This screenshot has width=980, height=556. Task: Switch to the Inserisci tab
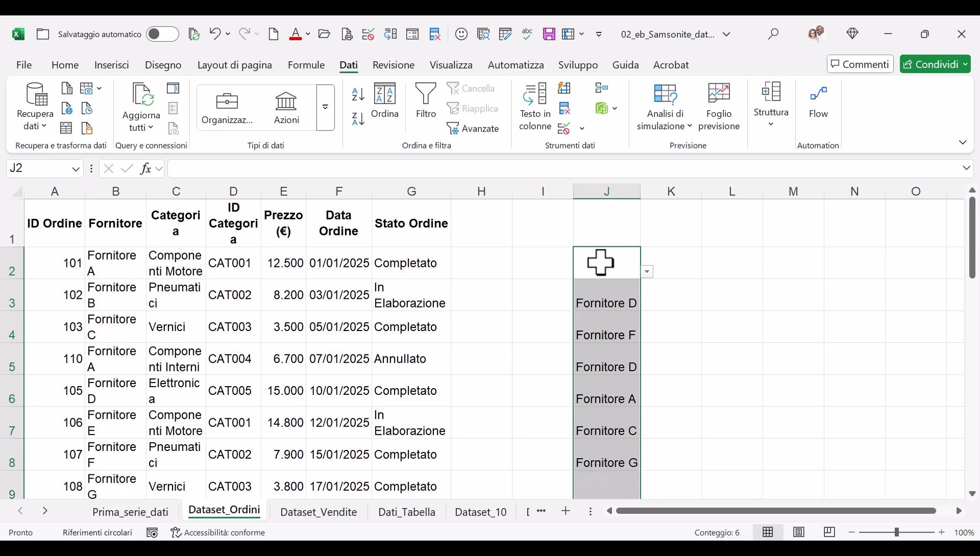[x=112, y=65]
